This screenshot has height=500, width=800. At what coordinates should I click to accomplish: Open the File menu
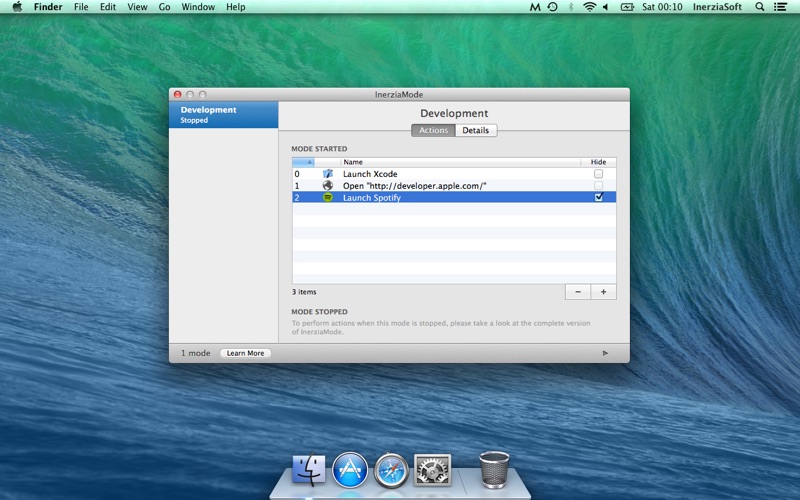pyautogui.click(x=81, y=7)
